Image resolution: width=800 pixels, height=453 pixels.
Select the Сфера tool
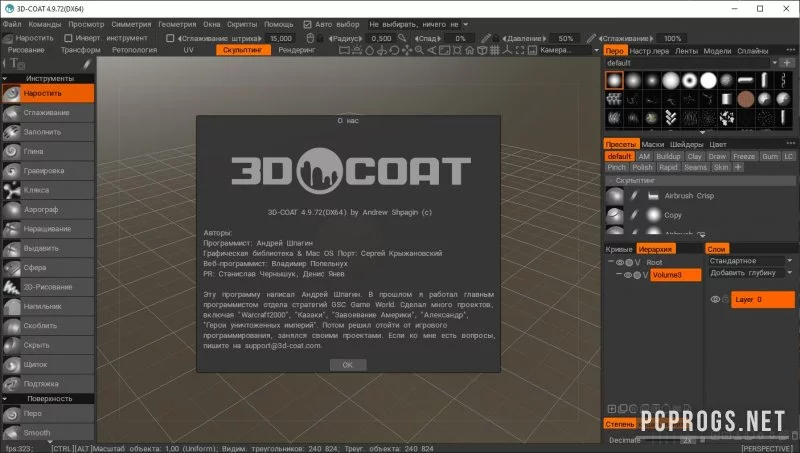(48, 268)
